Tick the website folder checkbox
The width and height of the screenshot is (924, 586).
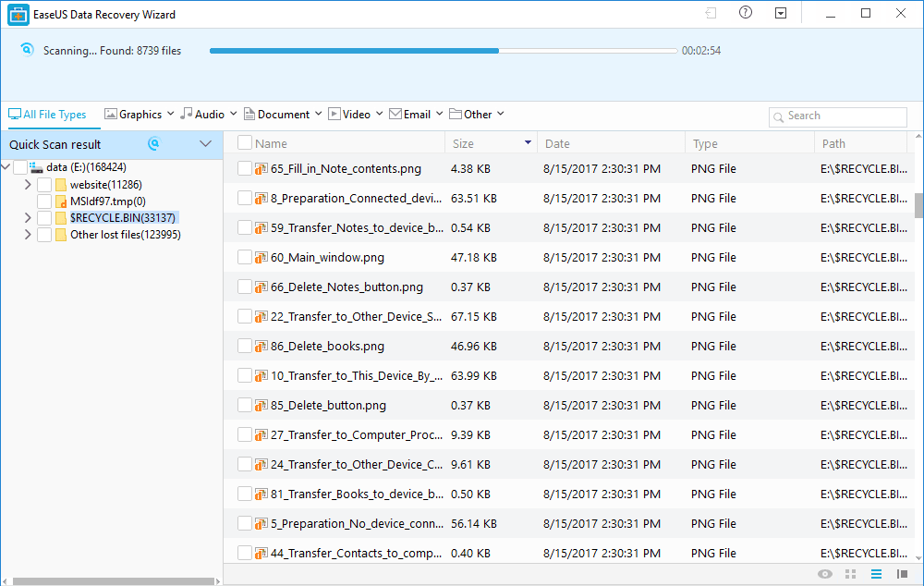(x=44, y=185)
